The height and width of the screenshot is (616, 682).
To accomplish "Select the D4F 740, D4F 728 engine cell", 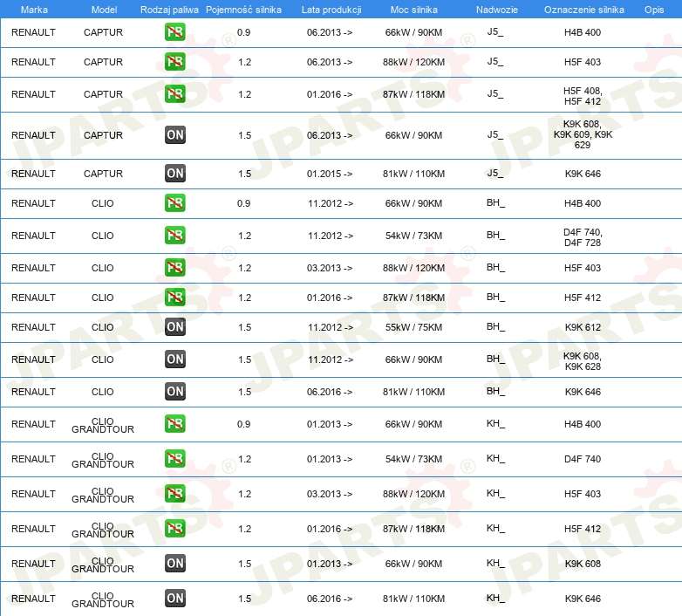I will point(583,237).
